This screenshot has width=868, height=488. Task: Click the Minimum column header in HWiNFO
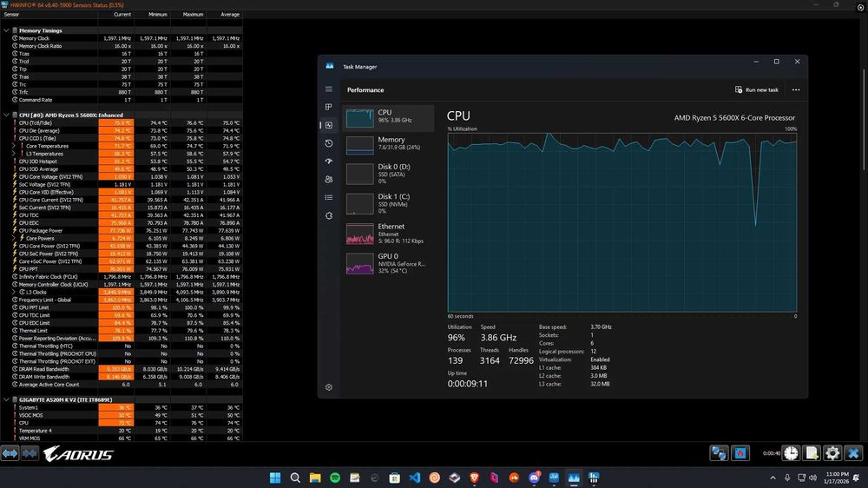point(152,15)
